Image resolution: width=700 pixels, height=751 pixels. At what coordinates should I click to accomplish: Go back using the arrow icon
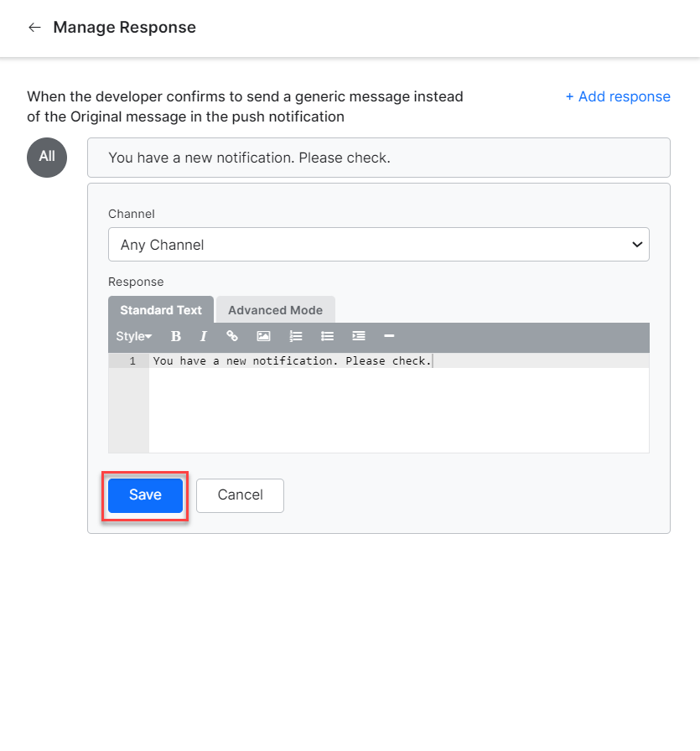pos(34,28)
